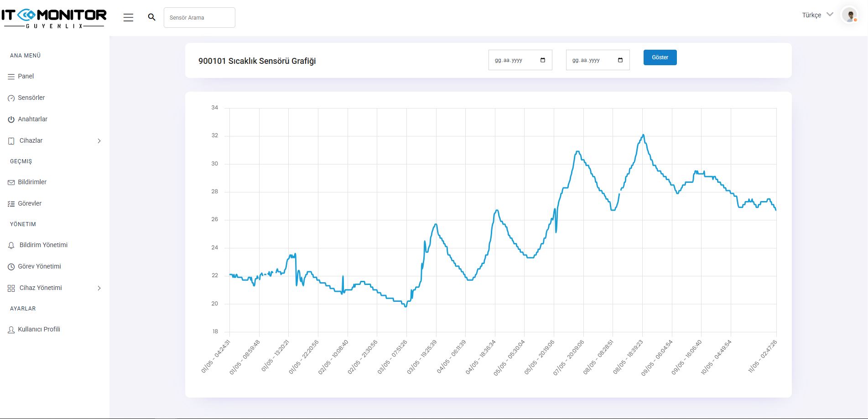868x419 pixels.
Task: Go to the Panel menu item
Action: (26, 76)
